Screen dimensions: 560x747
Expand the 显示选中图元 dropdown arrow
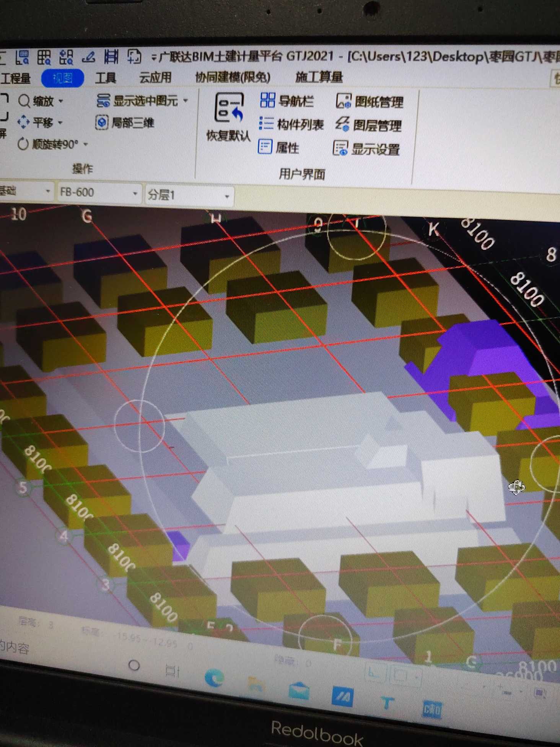[186, 101]
